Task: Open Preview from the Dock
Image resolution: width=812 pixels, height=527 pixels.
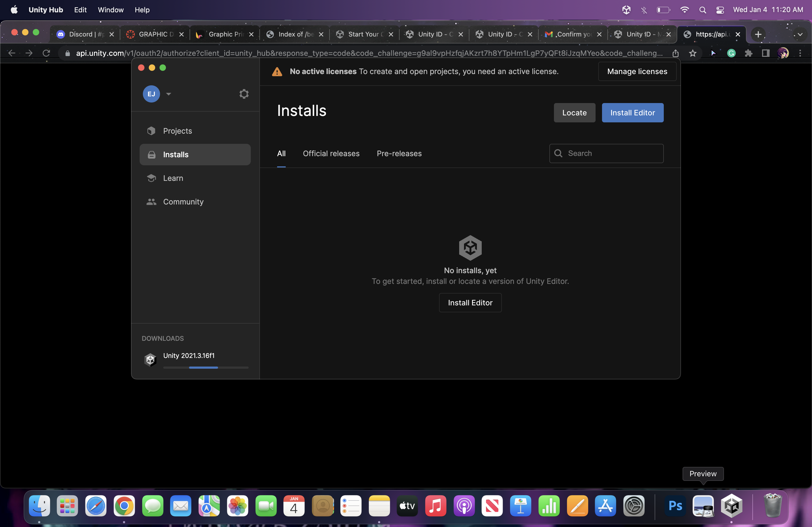Action: click(x=703, y=506)
